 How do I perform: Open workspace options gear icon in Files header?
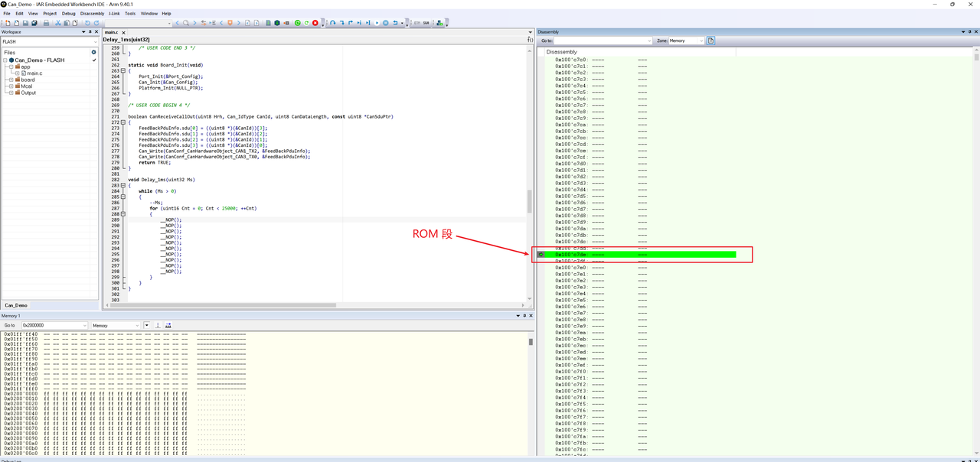pos(94,53)
